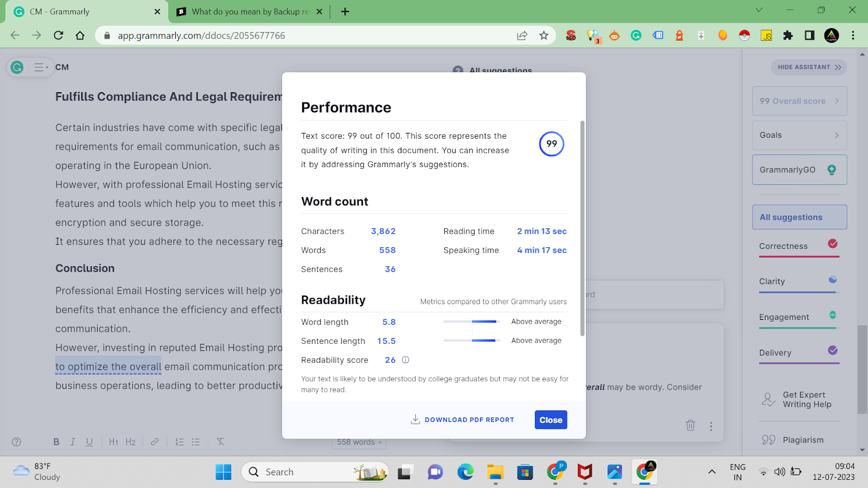This screenshot has width=868, height=488.
Task: Expand the 99 Overall score panel
Action: pos(800,101)
